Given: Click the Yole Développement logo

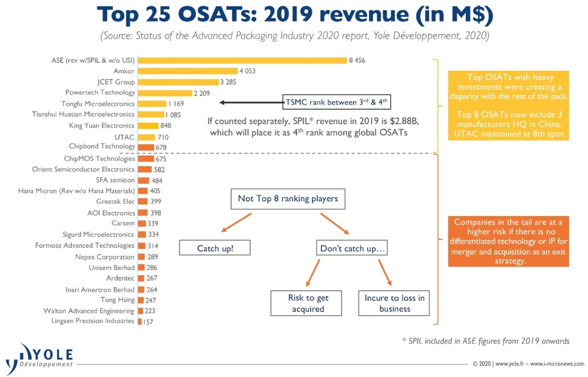Looking at the screenshot, I should tap(39, 359).
